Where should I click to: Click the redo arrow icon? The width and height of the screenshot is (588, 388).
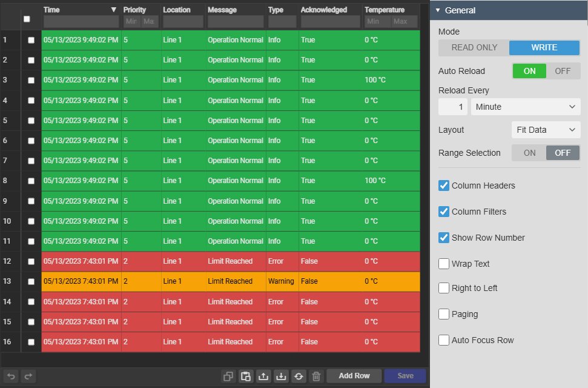[28, 376]
